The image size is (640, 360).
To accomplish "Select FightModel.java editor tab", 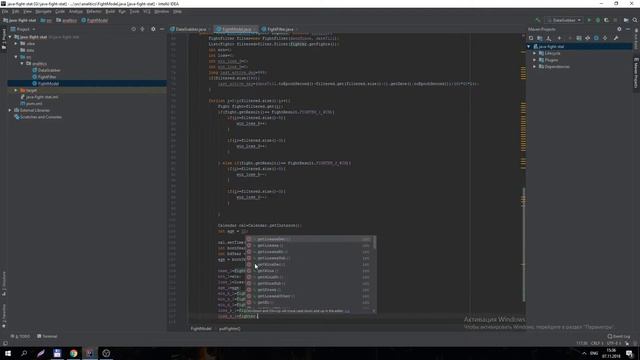I will (x=236, y=29).
